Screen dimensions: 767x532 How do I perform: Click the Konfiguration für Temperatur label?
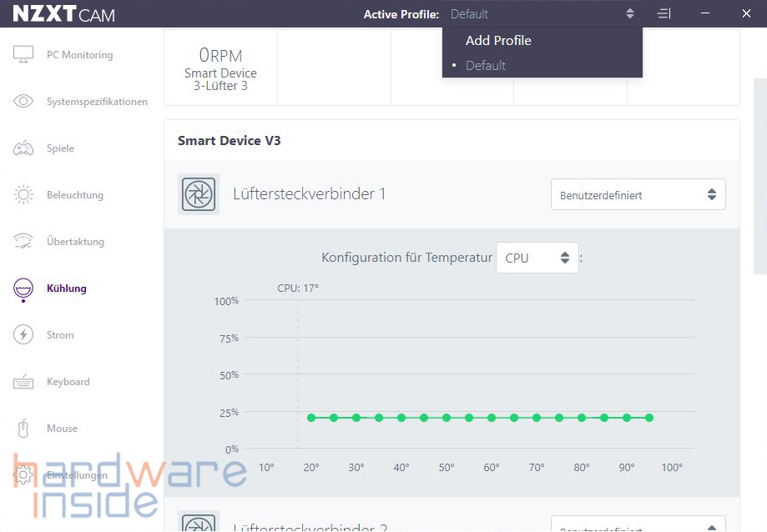[406, 258]
